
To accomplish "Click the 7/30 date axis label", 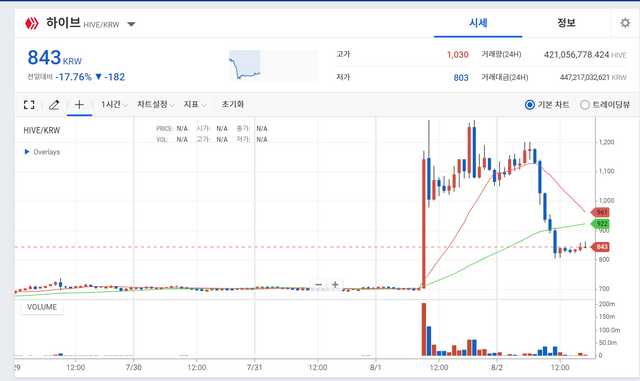I will click(x=133, y=368).
